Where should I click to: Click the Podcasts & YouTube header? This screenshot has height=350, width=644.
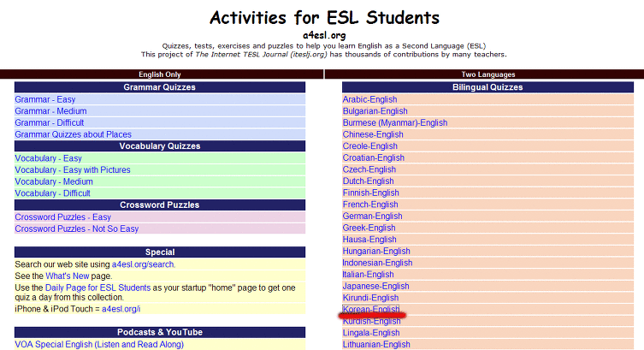pyautogui.click(x=160, y=332)
